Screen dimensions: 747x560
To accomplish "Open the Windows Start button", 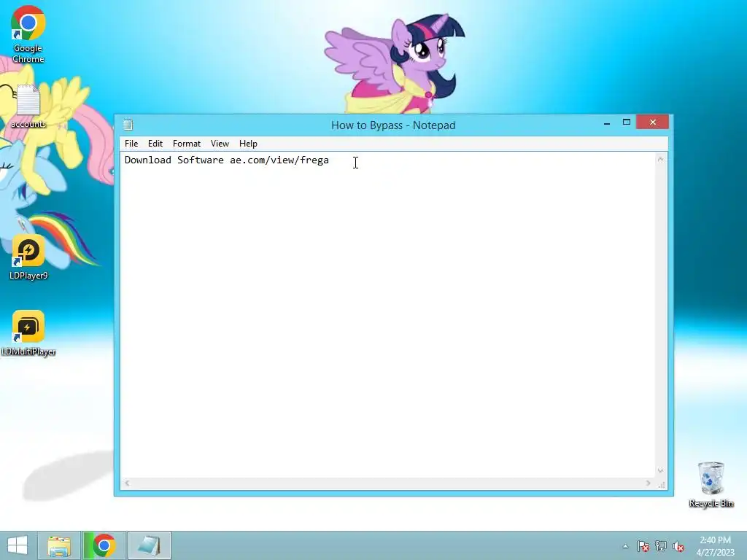I will [18, 545].
